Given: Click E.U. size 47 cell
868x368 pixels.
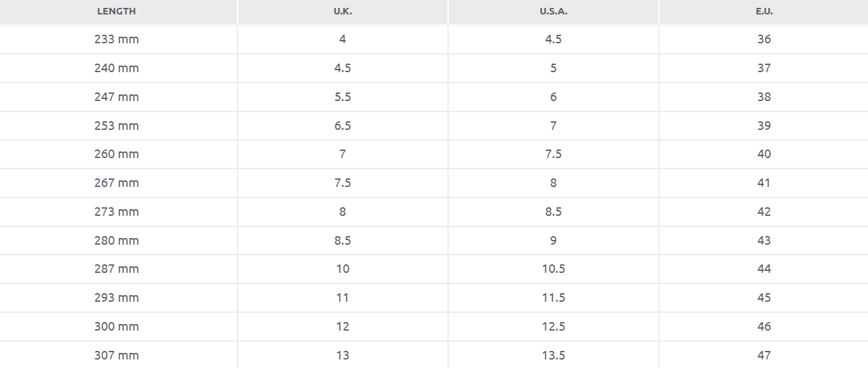Looking at the screenshot, I should [x=764, y=356].
